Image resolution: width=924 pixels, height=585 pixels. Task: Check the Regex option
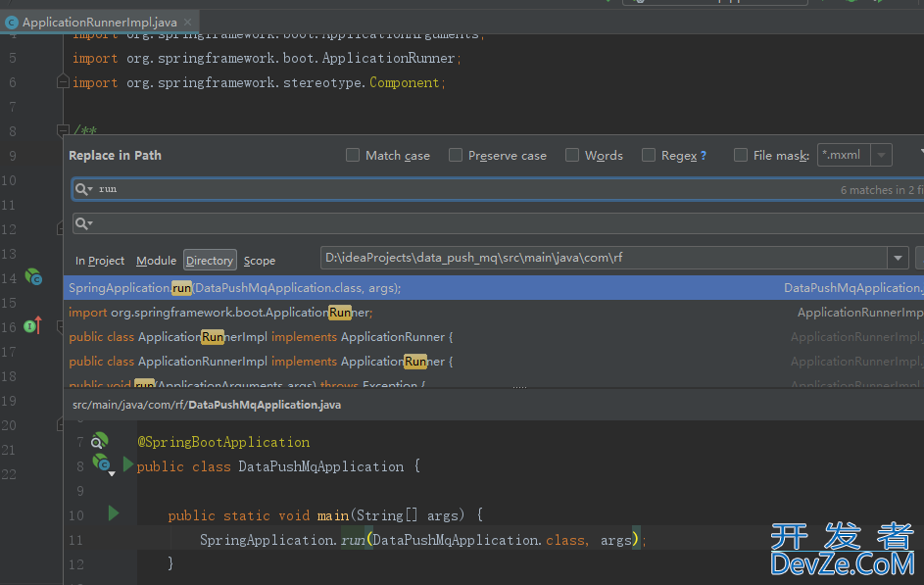649,155
